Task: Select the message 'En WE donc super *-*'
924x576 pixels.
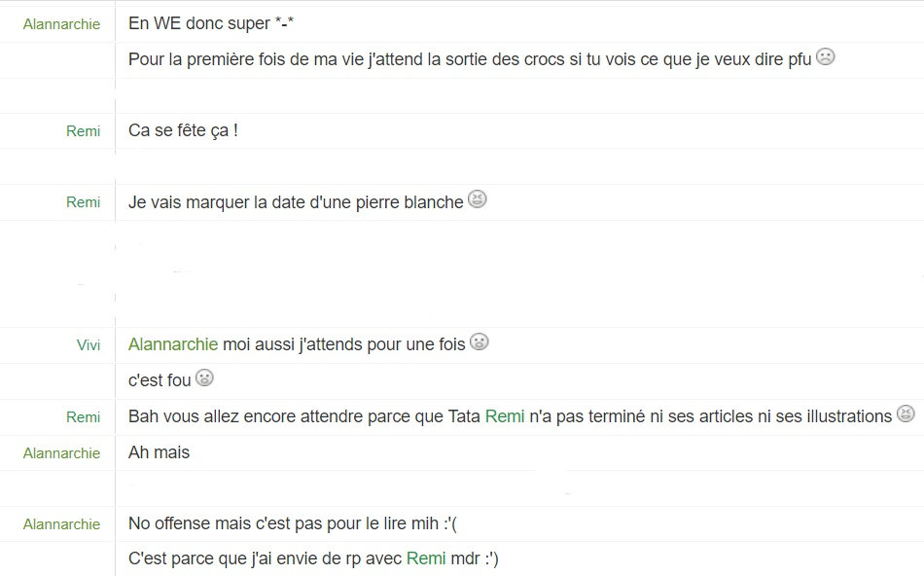Action: (211, 23)
